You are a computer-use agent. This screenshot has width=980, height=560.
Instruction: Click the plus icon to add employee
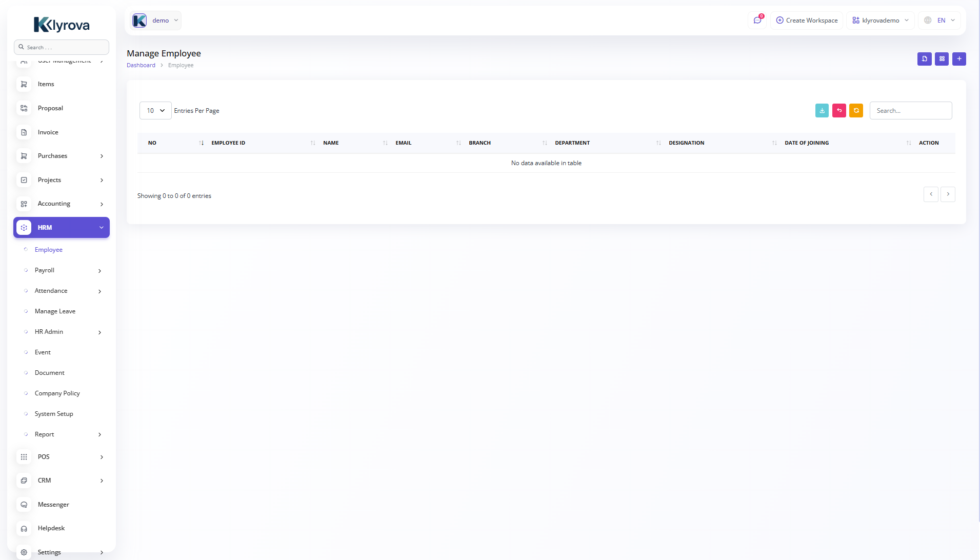click(959, 59)
